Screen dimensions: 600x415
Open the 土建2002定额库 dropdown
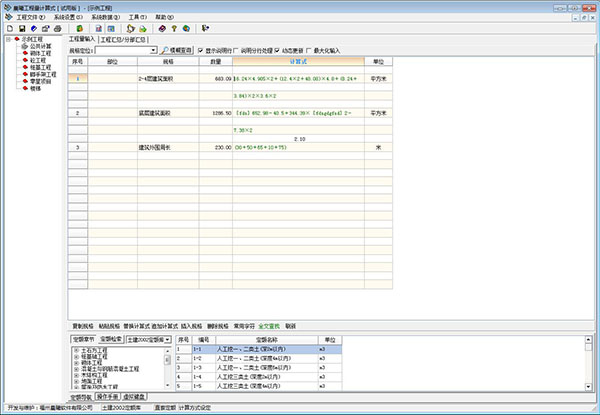pos(168,340)
